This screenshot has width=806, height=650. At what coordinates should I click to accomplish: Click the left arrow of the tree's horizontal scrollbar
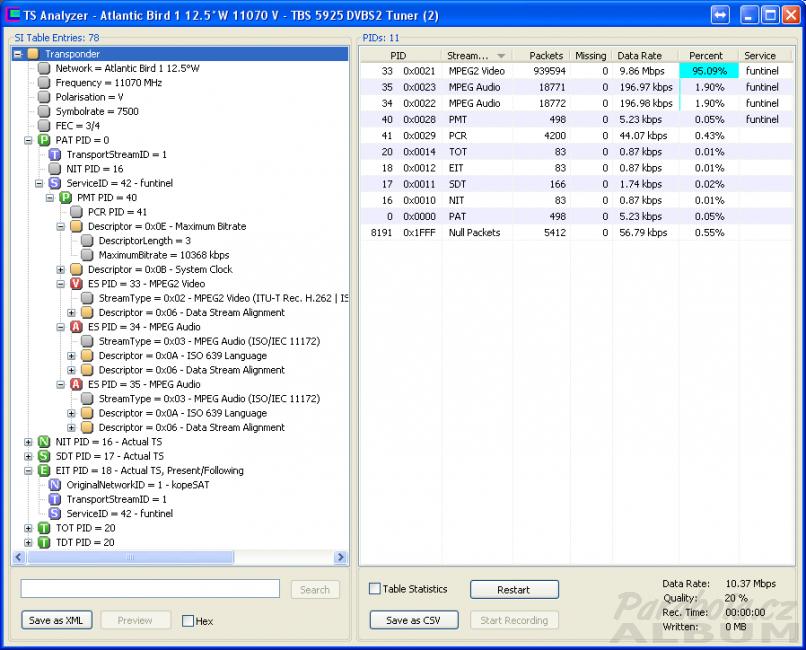(20, 558)
